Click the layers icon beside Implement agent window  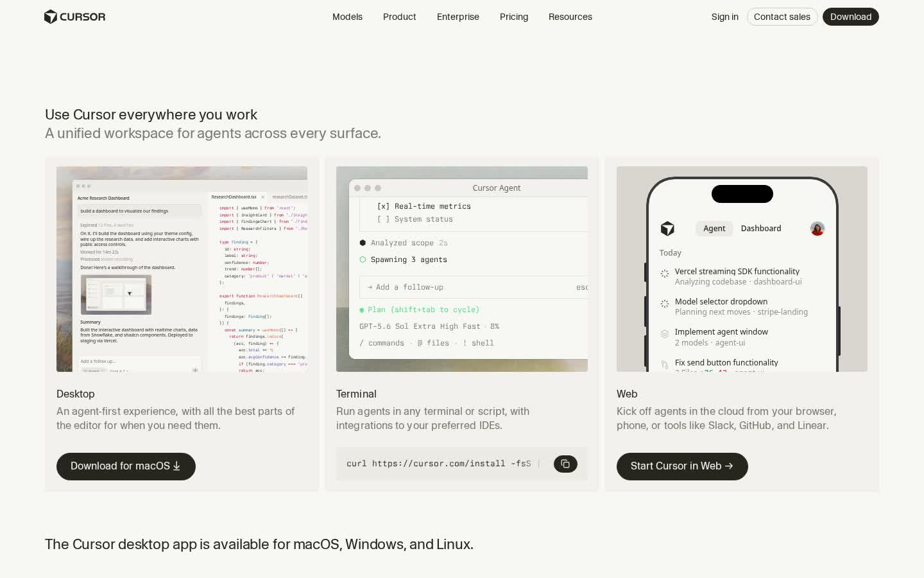click(665, 334)
